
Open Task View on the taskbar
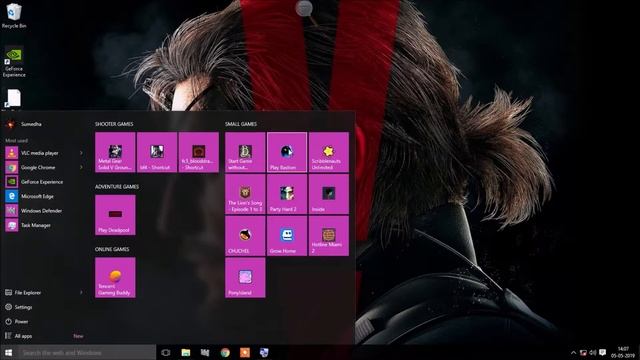pyautogui.click(x=165, y=353)
